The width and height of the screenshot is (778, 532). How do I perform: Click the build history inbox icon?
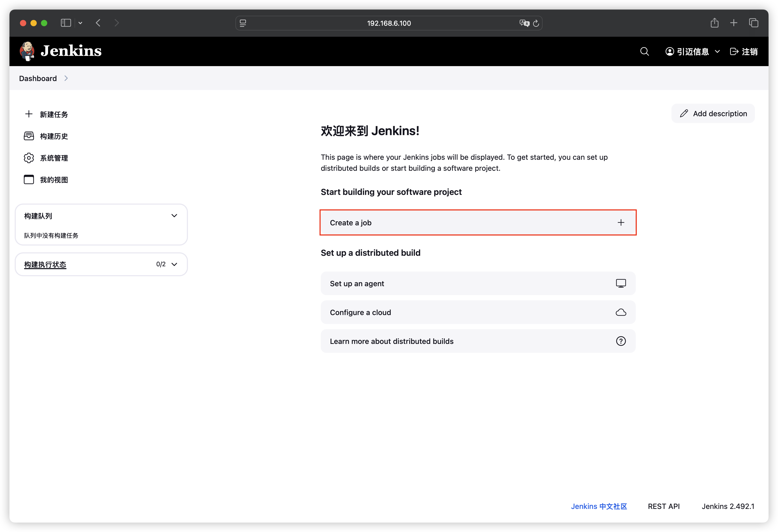coord(29,136)
